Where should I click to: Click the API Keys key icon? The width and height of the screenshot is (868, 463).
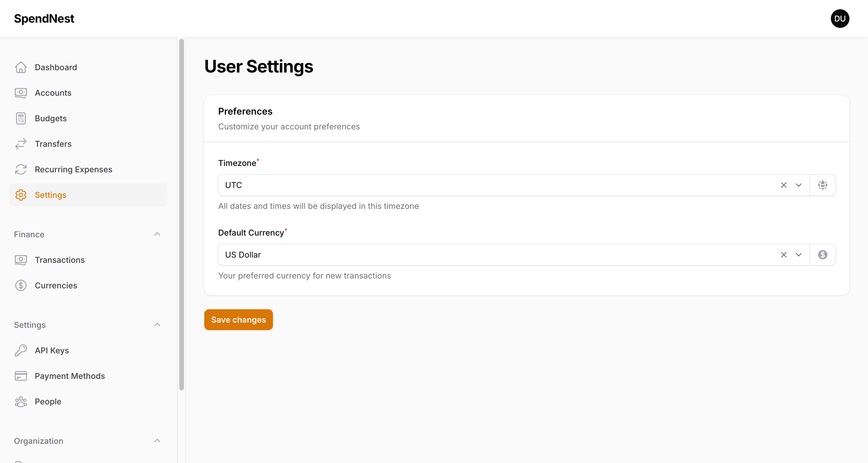point(21,350)
